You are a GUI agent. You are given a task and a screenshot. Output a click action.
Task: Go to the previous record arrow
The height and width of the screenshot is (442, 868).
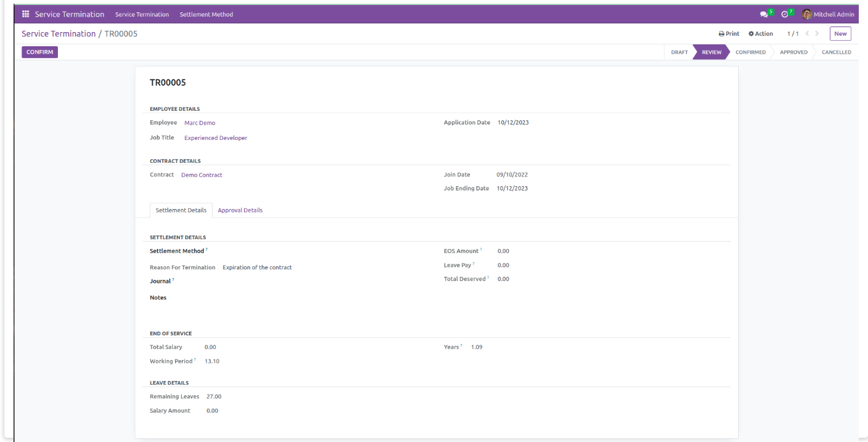click(x=807, y=34)
